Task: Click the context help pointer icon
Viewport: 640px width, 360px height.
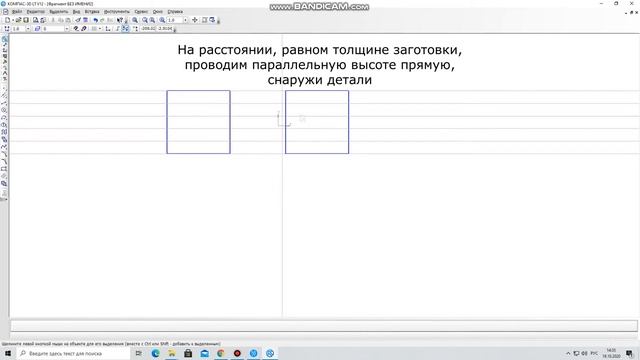Action: pos(120,20)
